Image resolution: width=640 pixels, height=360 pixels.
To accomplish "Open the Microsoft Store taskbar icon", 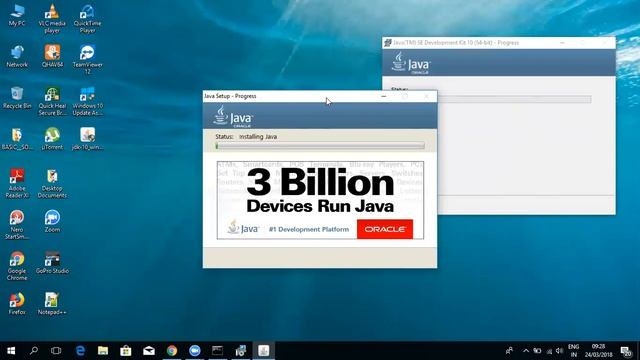I will click(126, 351).
